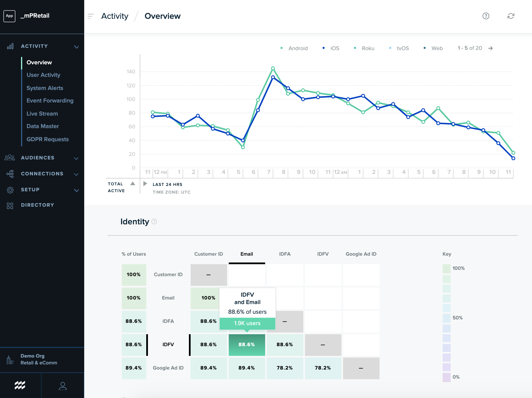Toggle the Roku series in chart legend
The image size is (532, 398).
364,48
